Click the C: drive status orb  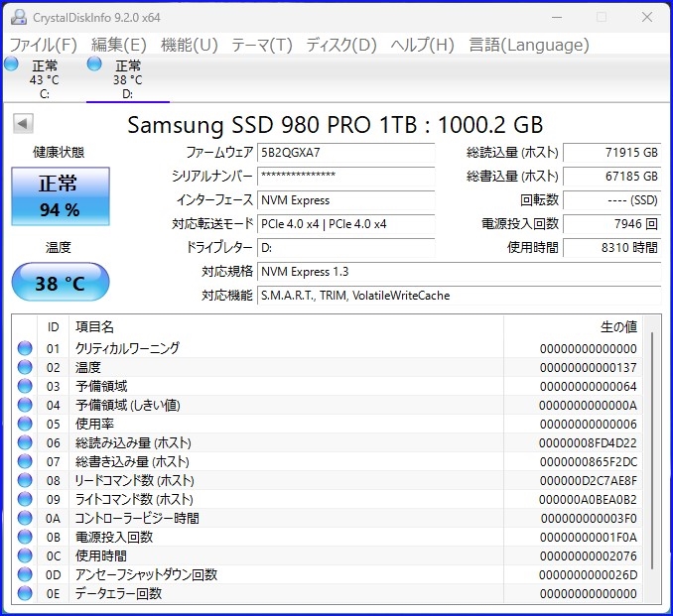[x=11, y=64]
